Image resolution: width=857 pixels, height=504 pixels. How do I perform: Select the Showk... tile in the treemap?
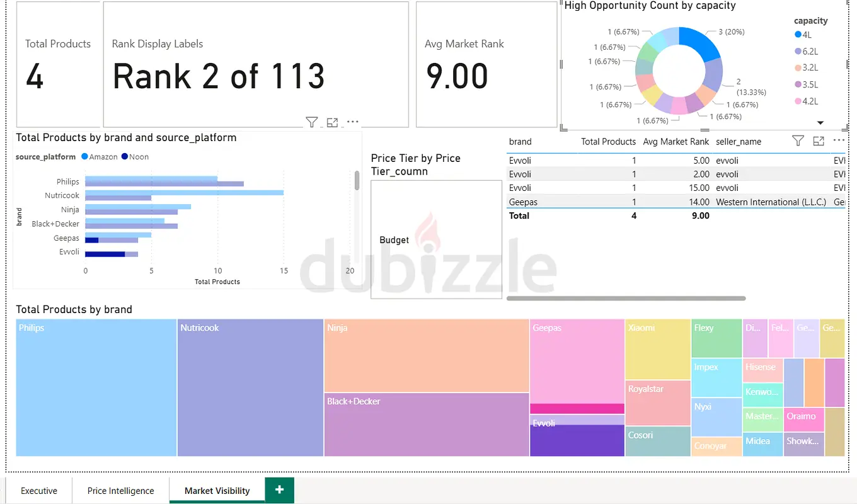[803, 444]
